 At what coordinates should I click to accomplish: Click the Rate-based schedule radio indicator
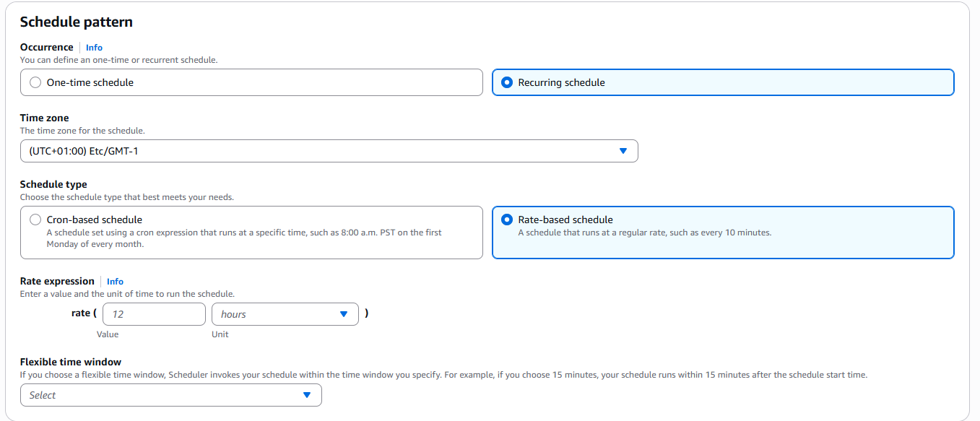[x=508, y=220]
